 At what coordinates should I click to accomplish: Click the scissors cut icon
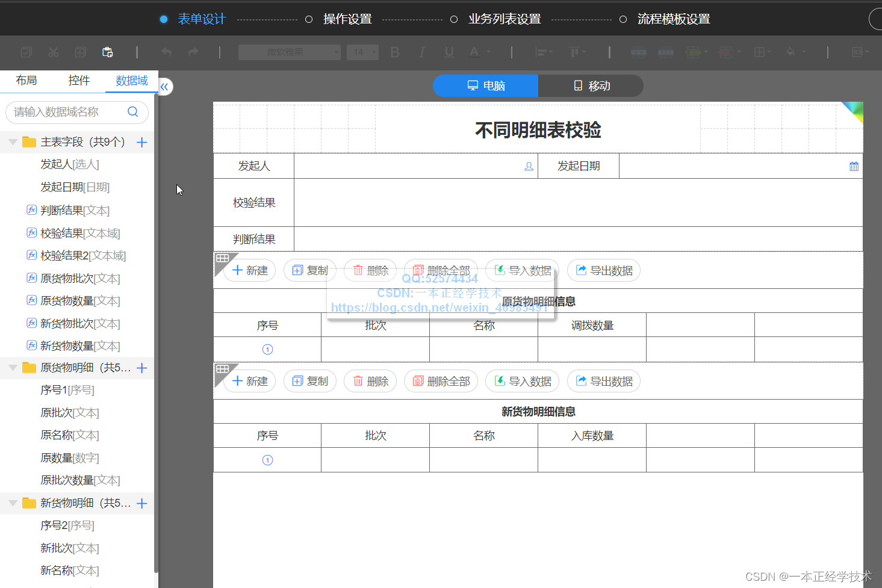point(54,52)
